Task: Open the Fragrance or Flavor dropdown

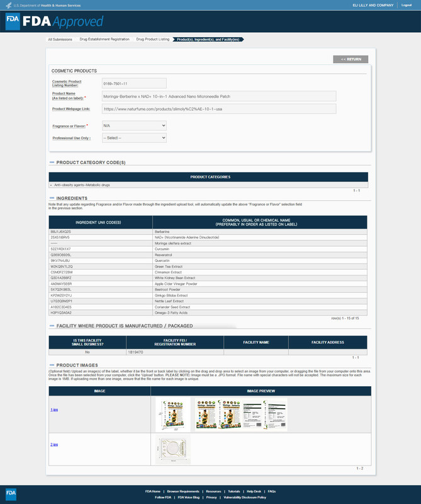Action: coord(134,125)
